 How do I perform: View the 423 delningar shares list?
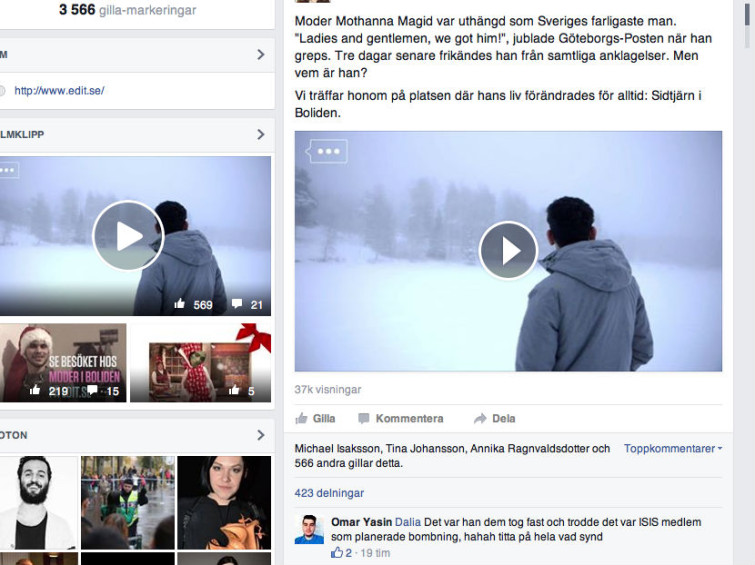coord(329,493)
